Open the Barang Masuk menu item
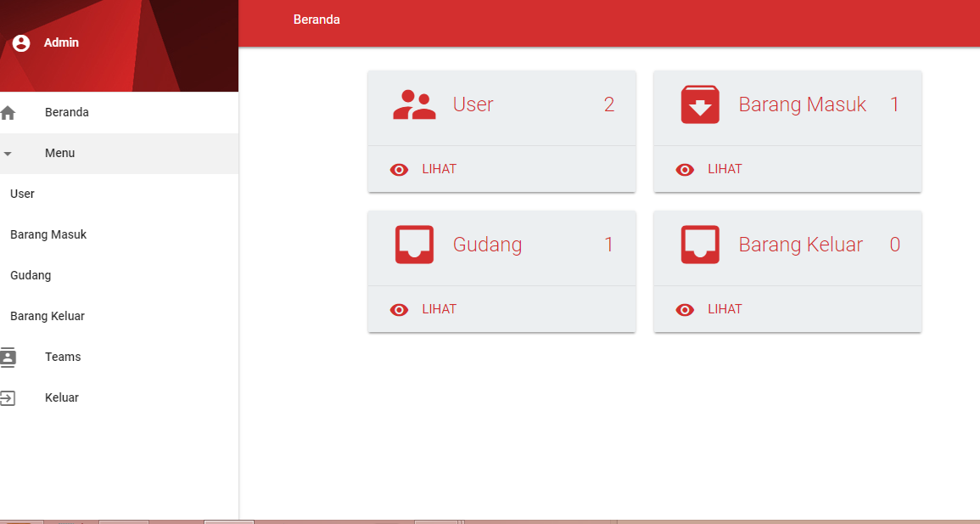980x524 pixels. (48, 234)
